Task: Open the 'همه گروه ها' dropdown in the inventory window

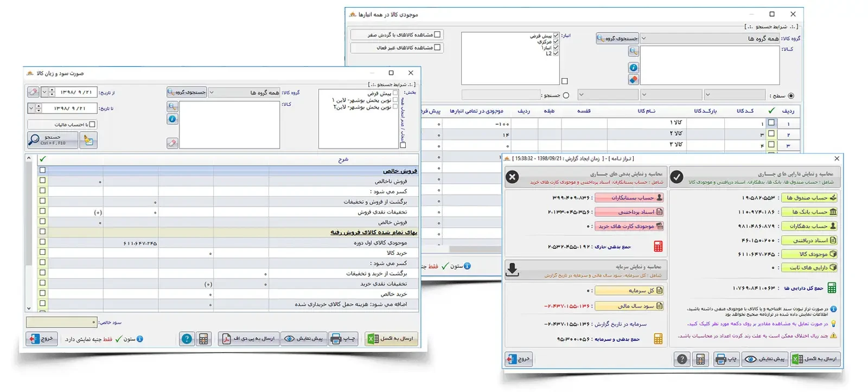Action: click(x=644, y=38)
